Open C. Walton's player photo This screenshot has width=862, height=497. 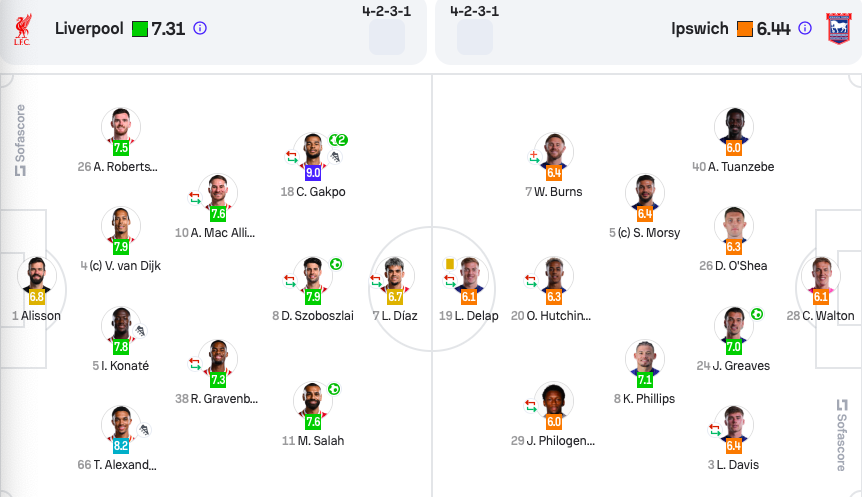click(820, 272)
